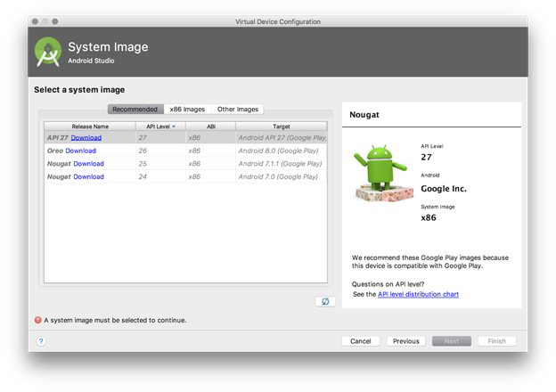Download the Oreo system image
556x392 pixels.
tap(81, 151)
